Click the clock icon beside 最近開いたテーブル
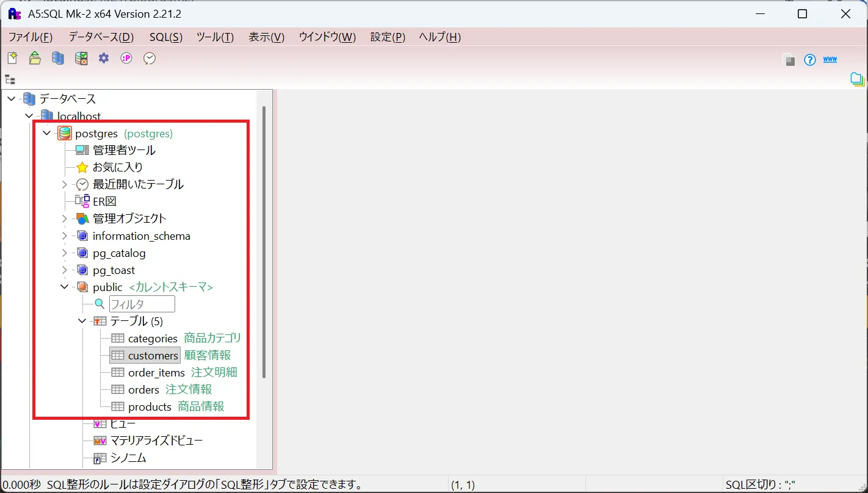The image size is (868, 493). (x=82, y=184)
